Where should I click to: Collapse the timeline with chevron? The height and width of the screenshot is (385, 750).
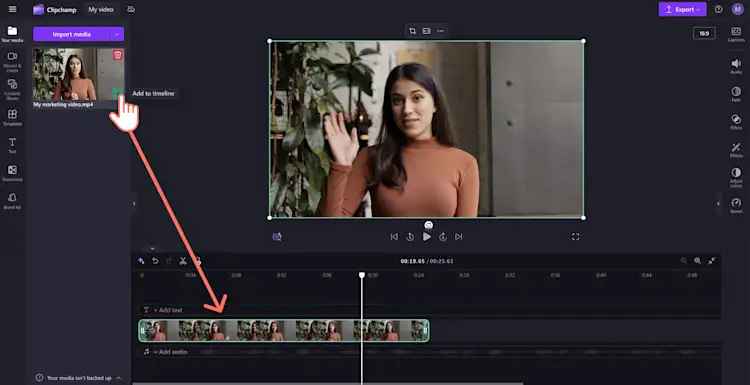pyautogui.click(x=152, y=249)
